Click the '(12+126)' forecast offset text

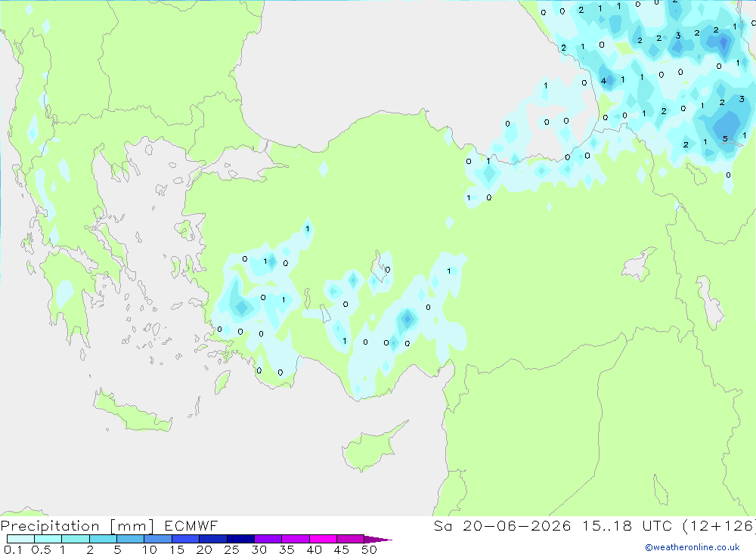coord(719,525)
